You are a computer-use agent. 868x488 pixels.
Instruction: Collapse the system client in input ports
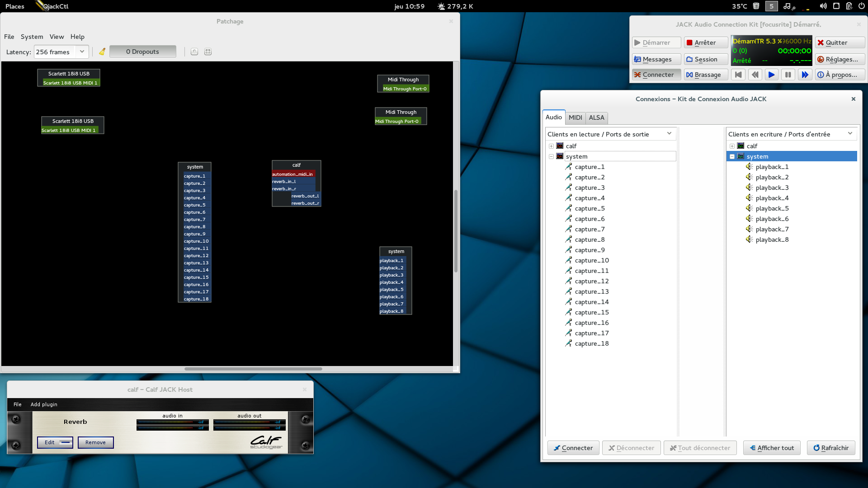coord(732,156)
